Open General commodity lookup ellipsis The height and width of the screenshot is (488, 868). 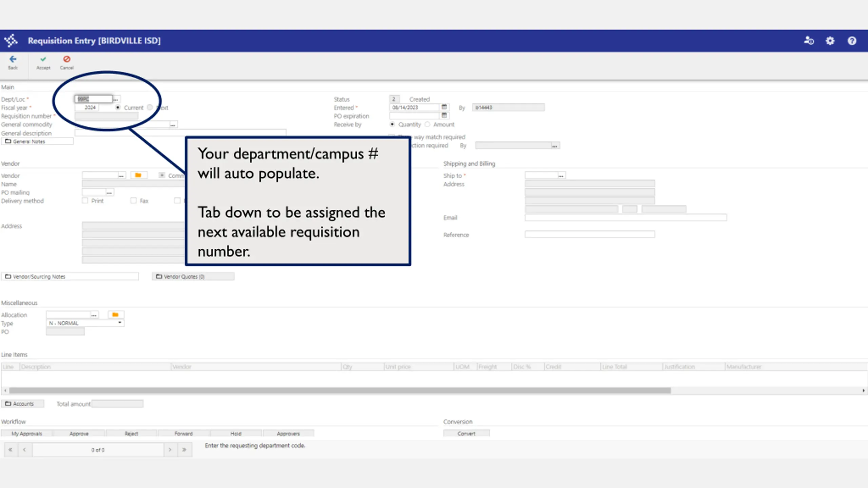tap(173, 124)
